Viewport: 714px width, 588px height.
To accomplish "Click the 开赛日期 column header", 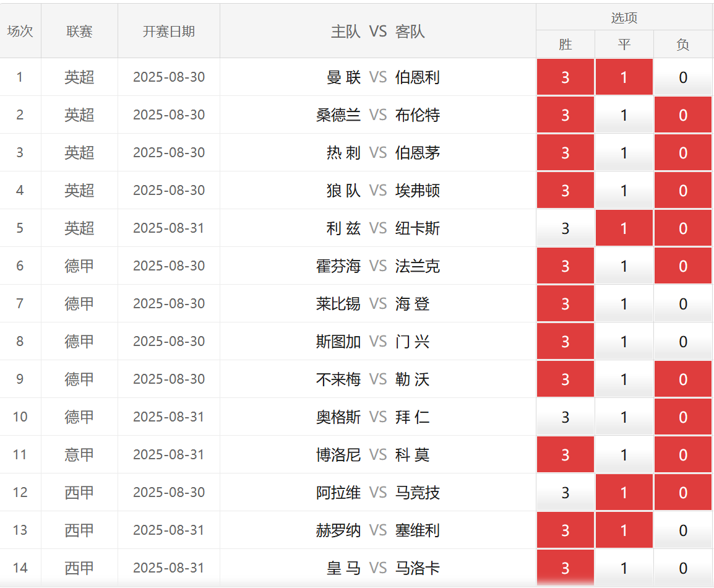I will (x=168, y=31).
